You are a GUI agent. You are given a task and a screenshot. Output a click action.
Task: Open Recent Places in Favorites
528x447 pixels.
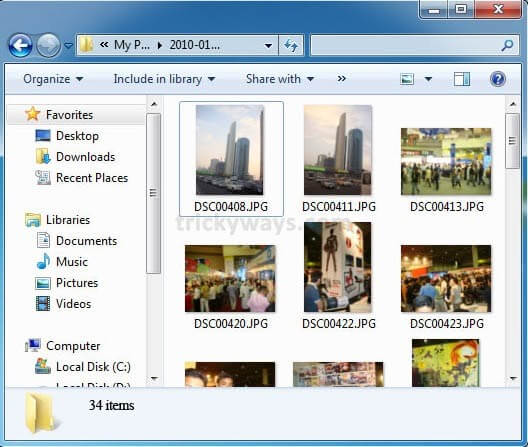pyautogui.click(x=92, y=178)
